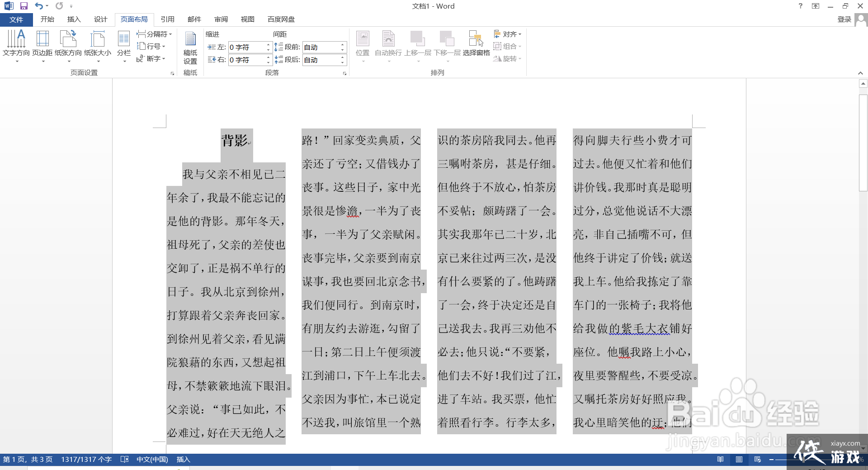Viewport: 868px width, 470px height.
Task: Open the 文字方向 text direction tool
Action: 16,46
